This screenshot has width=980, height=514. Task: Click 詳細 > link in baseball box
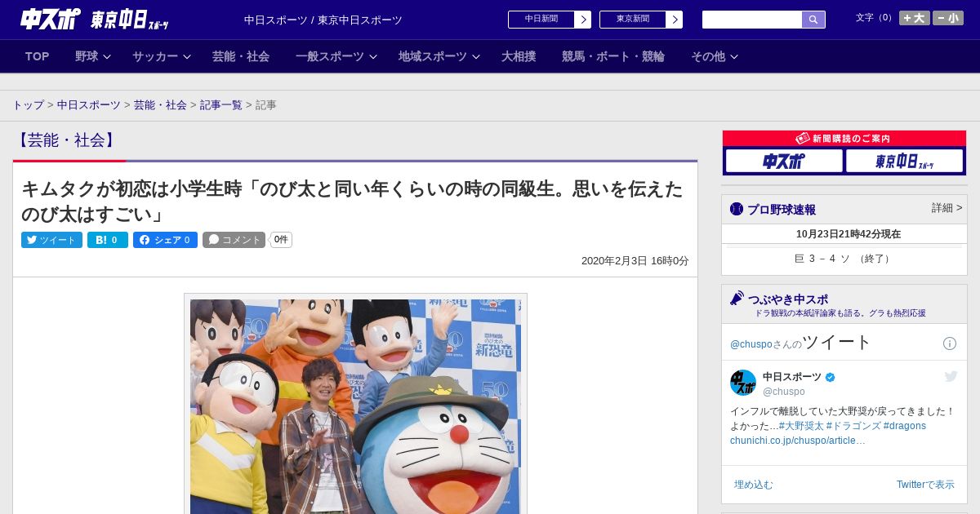coord(947,208)
